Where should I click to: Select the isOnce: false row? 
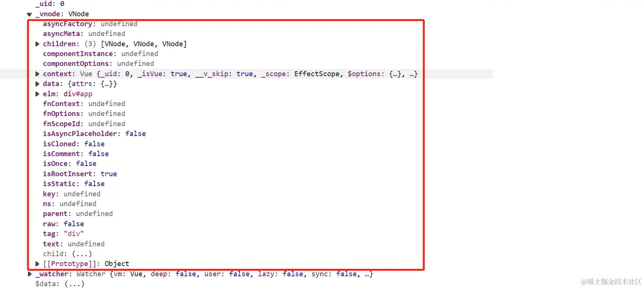[x=70, y=164]
